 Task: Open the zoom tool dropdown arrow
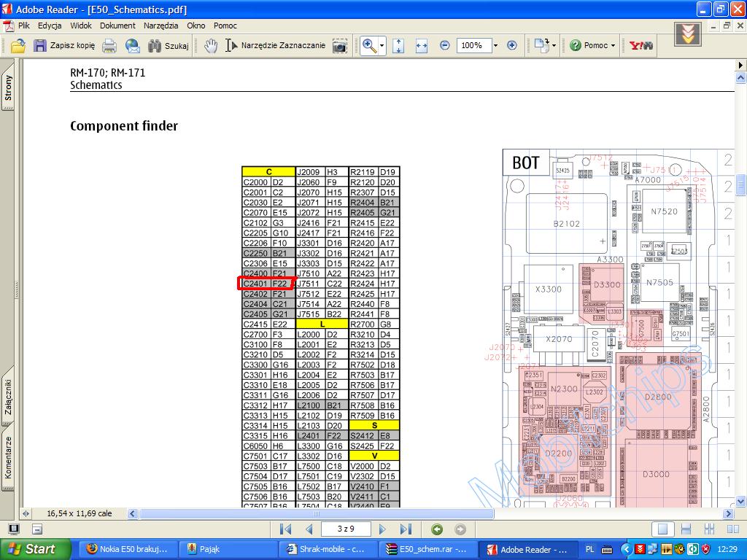pyautogui.click(x=382, y=46)
